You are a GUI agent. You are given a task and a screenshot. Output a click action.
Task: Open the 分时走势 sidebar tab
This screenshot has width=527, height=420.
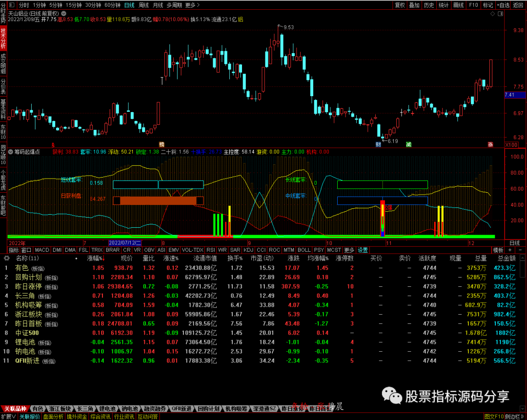3,13
